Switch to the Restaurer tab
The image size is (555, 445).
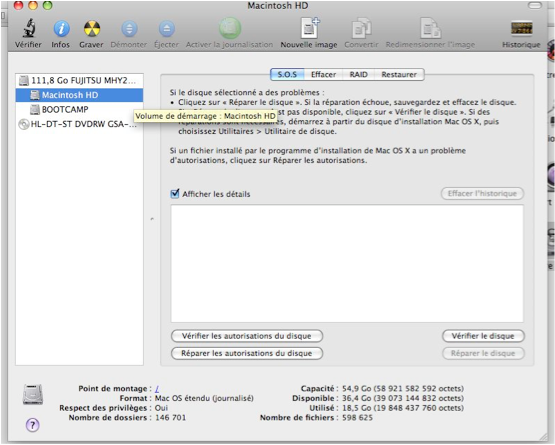click(399, 75)
